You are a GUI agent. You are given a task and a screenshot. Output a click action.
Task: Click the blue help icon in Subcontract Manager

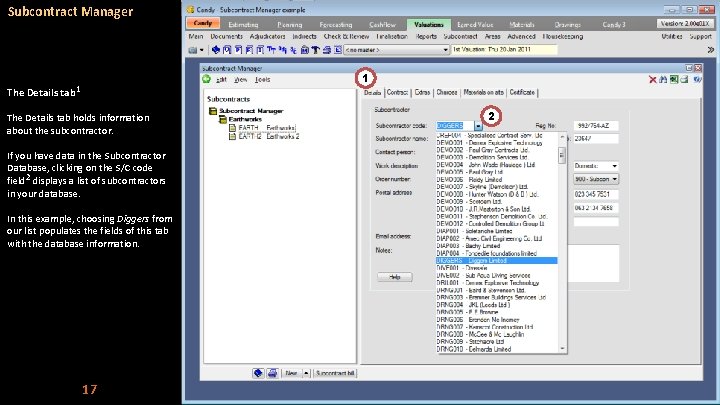coord(697,79)
